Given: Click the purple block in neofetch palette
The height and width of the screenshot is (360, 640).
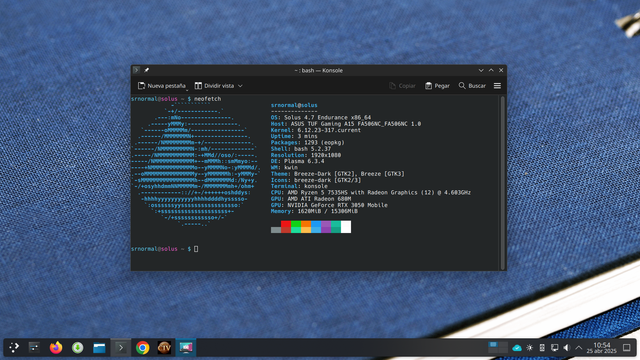Looking at the screenshot, I should pyautogui.click(x=326, y=227).
